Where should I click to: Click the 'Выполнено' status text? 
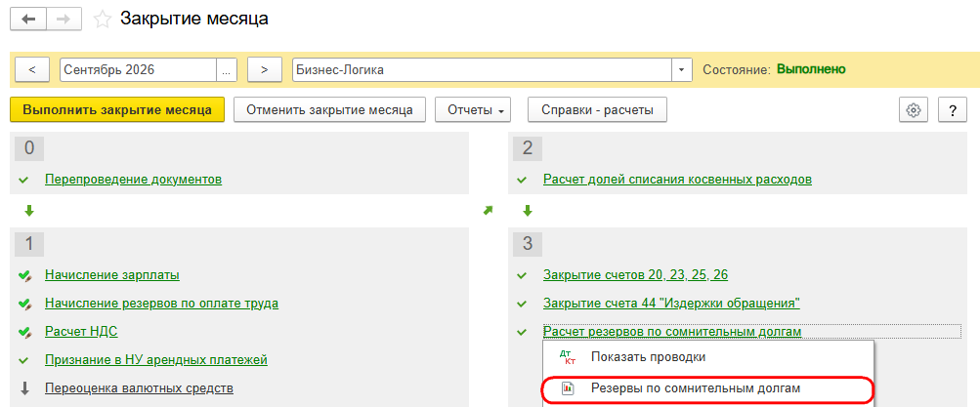[811, 69]
